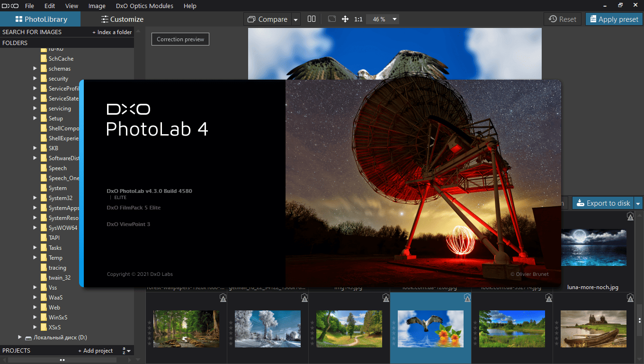644x364 pixels.
Task: Click the warning icon on the forest stream thumbnail
Action: tap(223, 298)
